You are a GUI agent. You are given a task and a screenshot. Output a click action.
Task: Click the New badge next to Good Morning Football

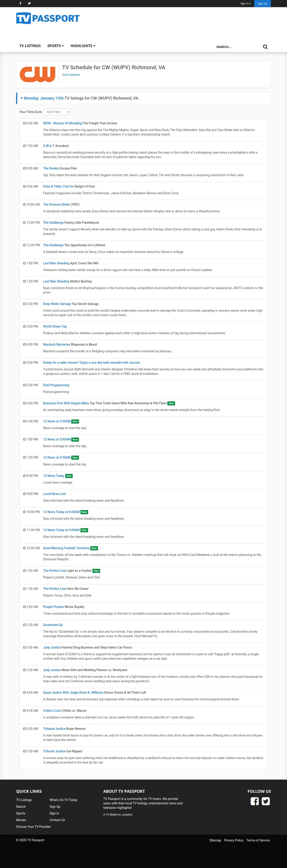click(94, 548)
